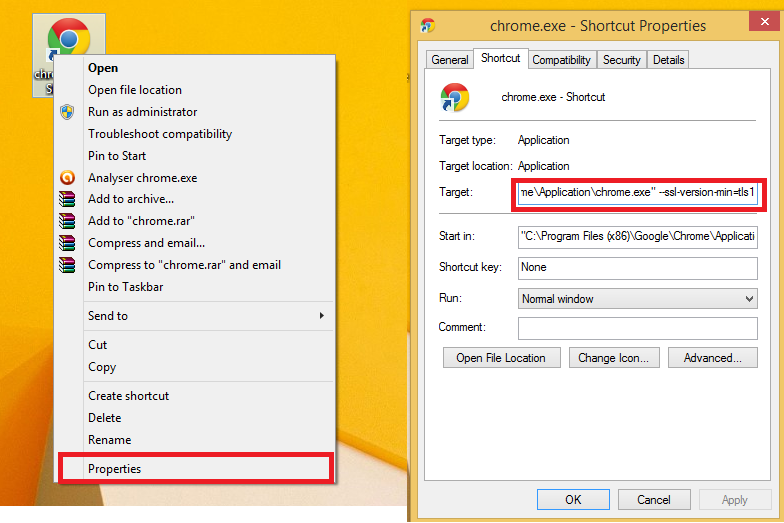This screenshot has height=523, width=784.
Task: Switch to the General tab
Action: [450, 60]
